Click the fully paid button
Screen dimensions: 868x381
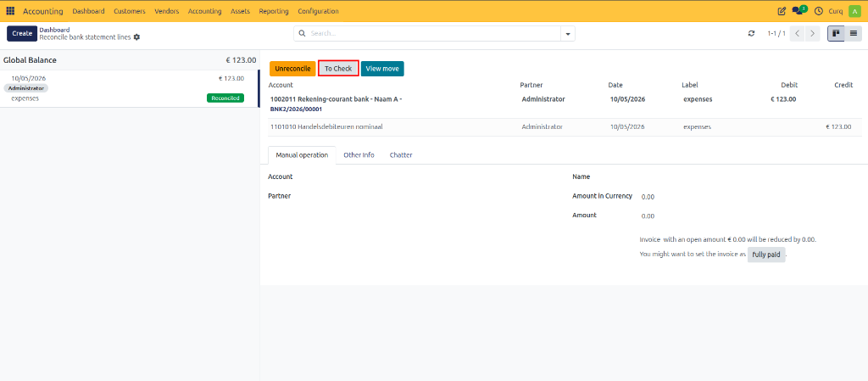(x=766, y=255)
